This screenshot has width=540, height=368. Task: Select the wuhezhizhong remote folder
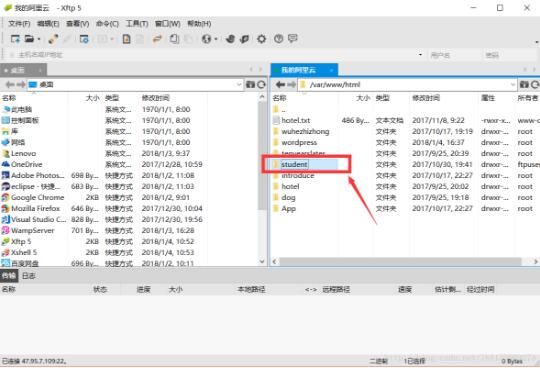305,132
